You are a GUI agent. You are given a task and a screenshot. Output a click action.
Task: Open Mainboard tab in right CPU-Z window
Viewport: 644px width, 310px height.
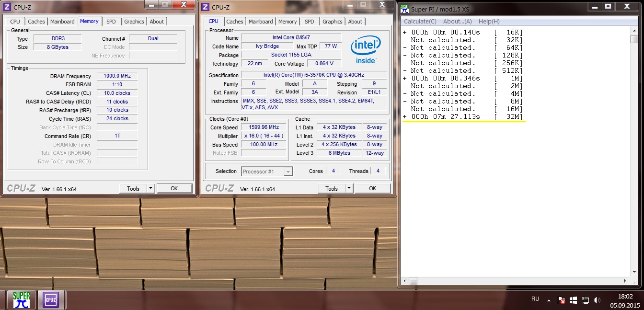(261, 22)
